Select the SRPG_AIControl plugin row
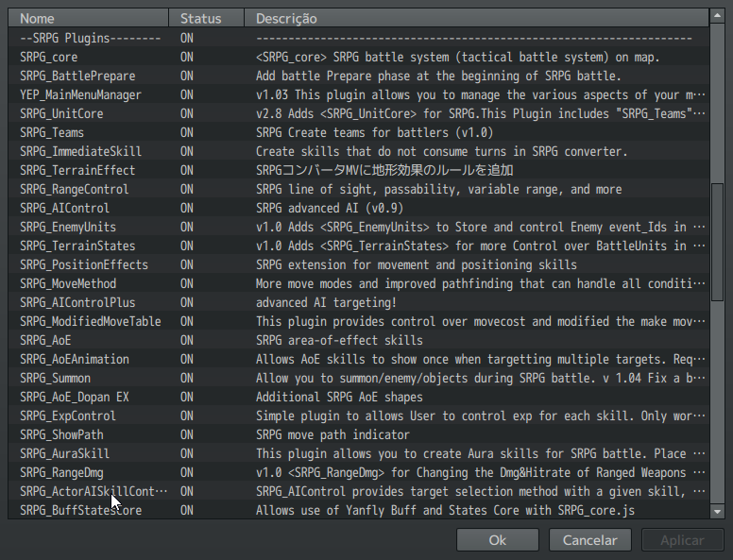The height and width of the screenshot is (560, 733). (x=359, y=208)
